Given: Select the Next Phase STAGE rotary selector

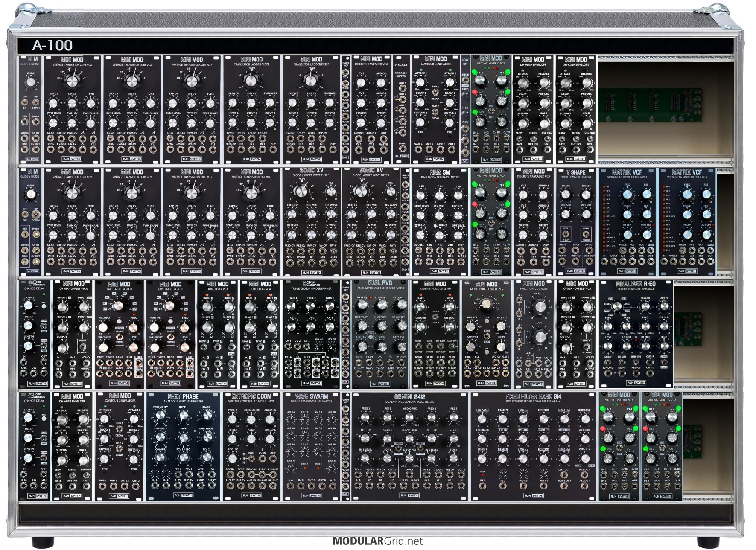Looking at the screenshot, I should (x=207, y=416).
